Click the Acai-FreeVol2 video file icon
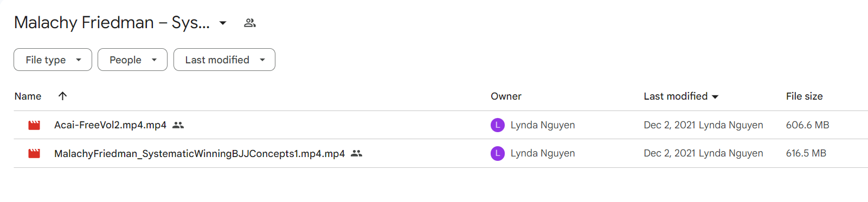 click(34, 125)
